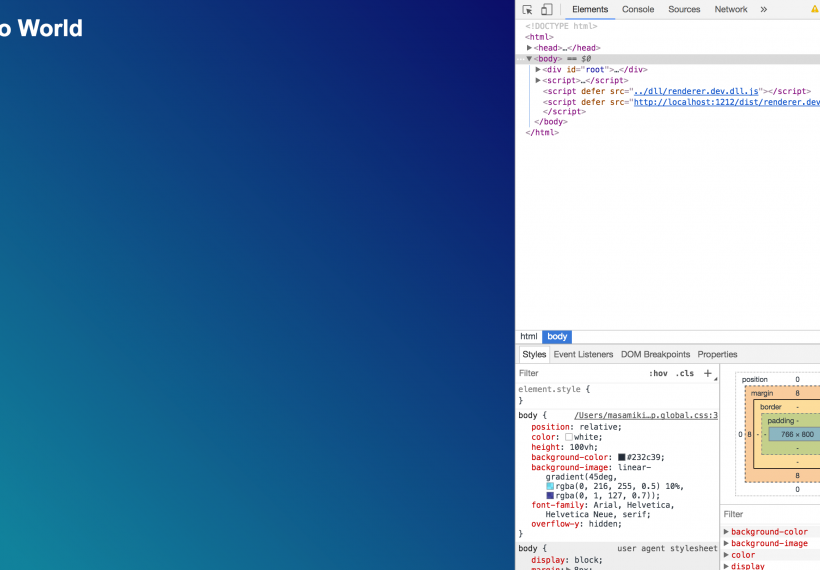Expand the head element node
This screenshot has height=570, width=820.
click(530, 48)
